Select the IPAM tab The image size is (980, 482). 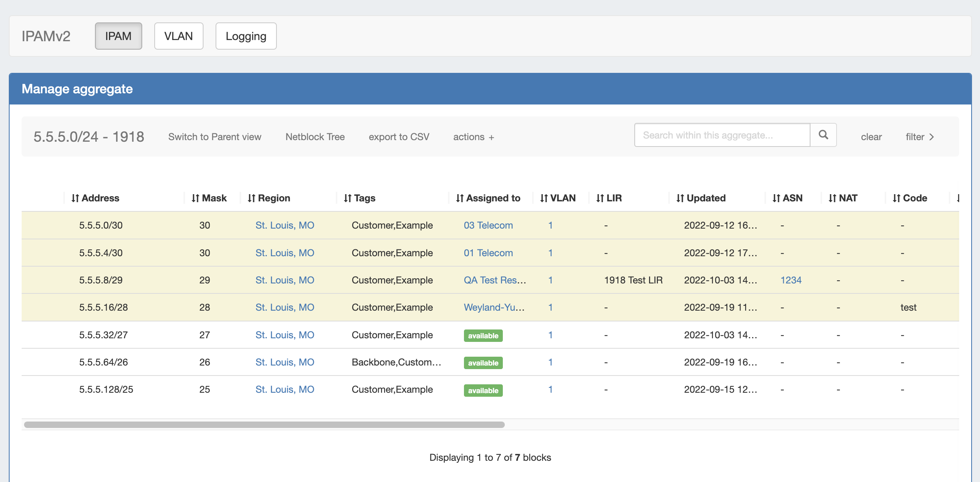point(118,36)
